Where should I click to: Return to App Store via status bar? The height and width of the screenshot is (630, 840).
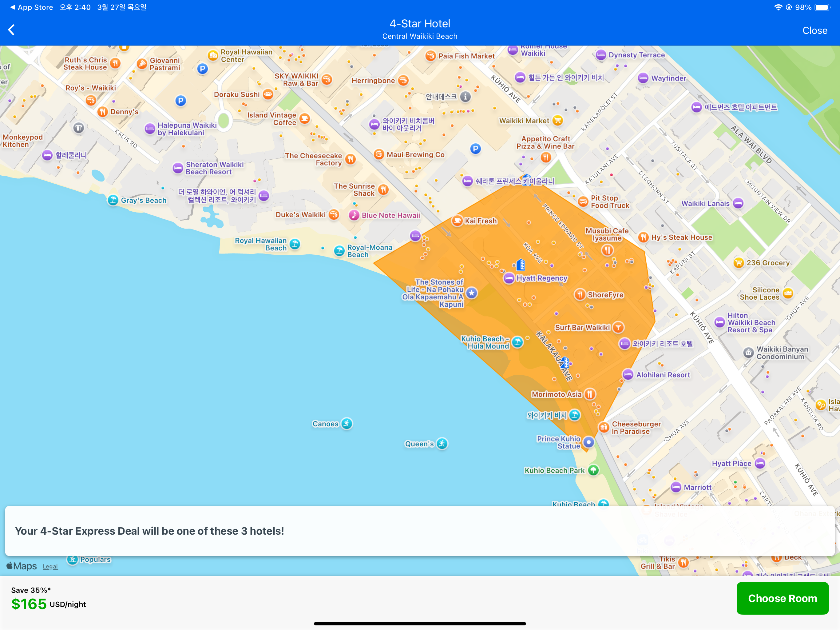(x=32, y=7)
